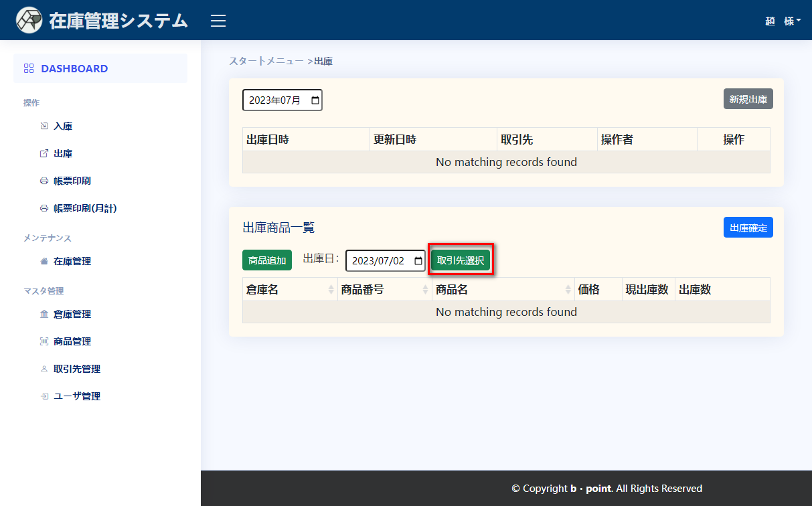Sort the table by 商品番号 column

click(425, 289)
